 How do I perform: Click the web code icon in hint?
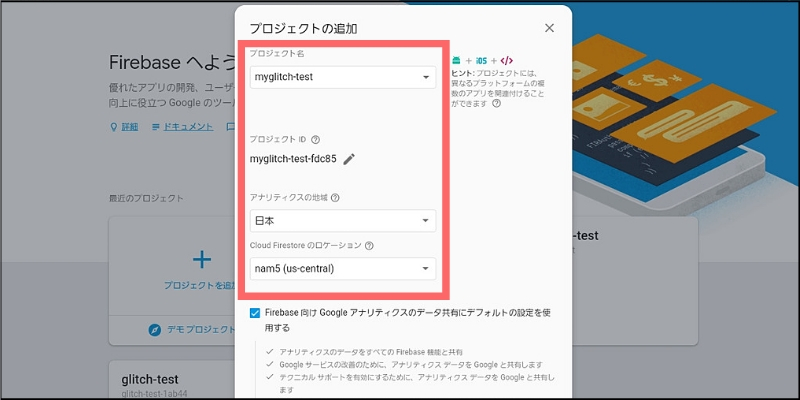point(507,61)
